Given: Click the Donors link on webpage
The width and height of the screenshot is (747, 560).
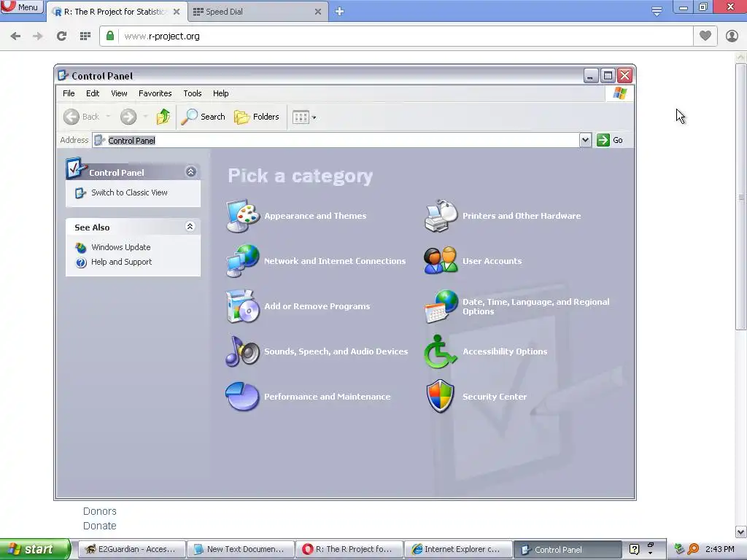Looking at the screenshot, I should coord(99,511).
